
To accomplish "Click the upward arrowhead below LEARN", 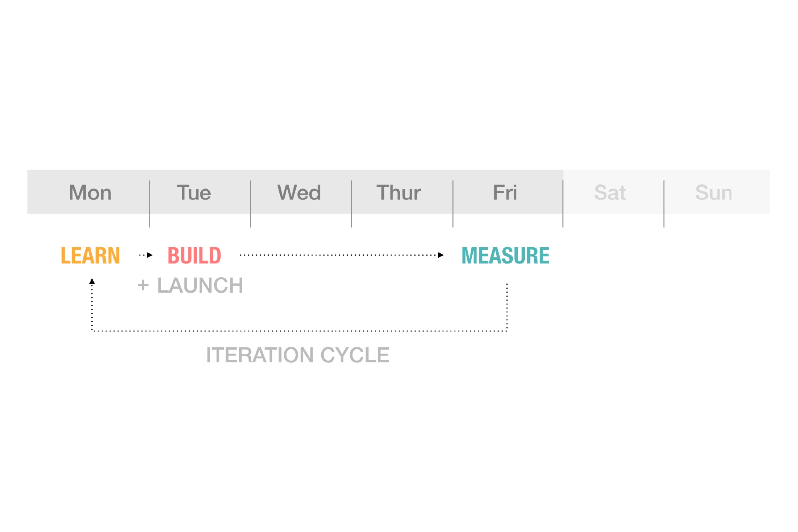I will click(92, 281).
